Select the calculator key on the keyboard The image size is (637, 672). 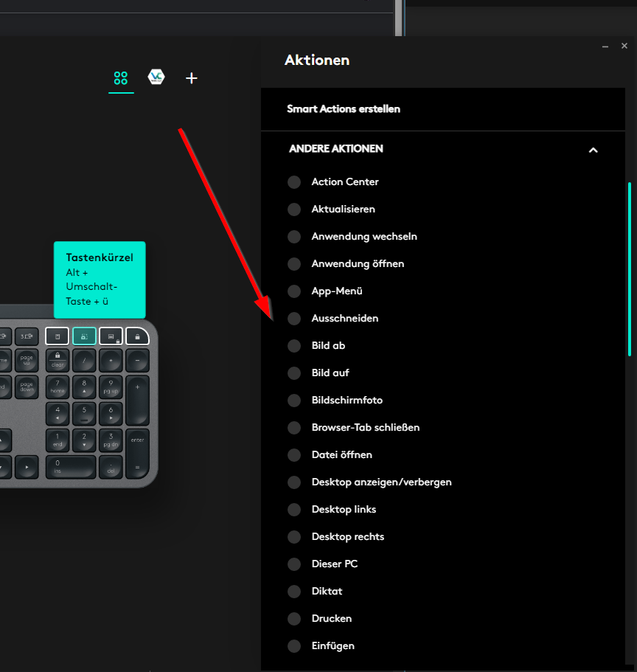(x=57, y=336)
